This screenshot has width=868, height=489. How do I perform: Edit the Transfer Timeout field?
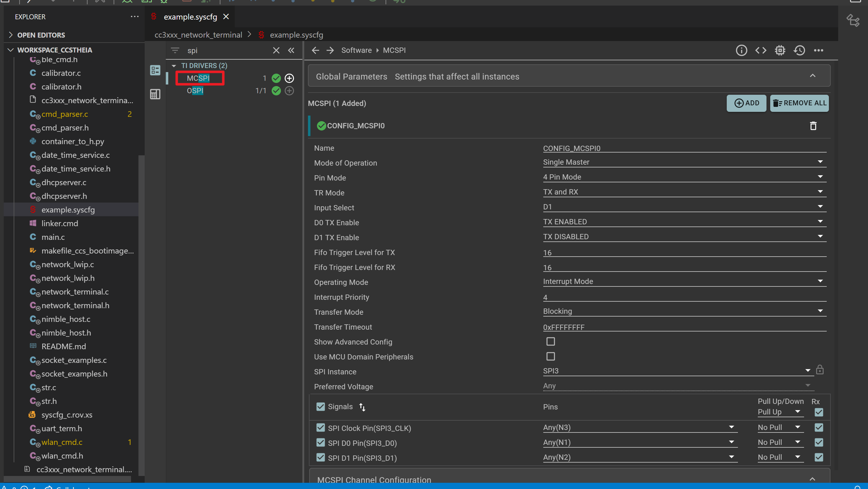tap(684, 327)
